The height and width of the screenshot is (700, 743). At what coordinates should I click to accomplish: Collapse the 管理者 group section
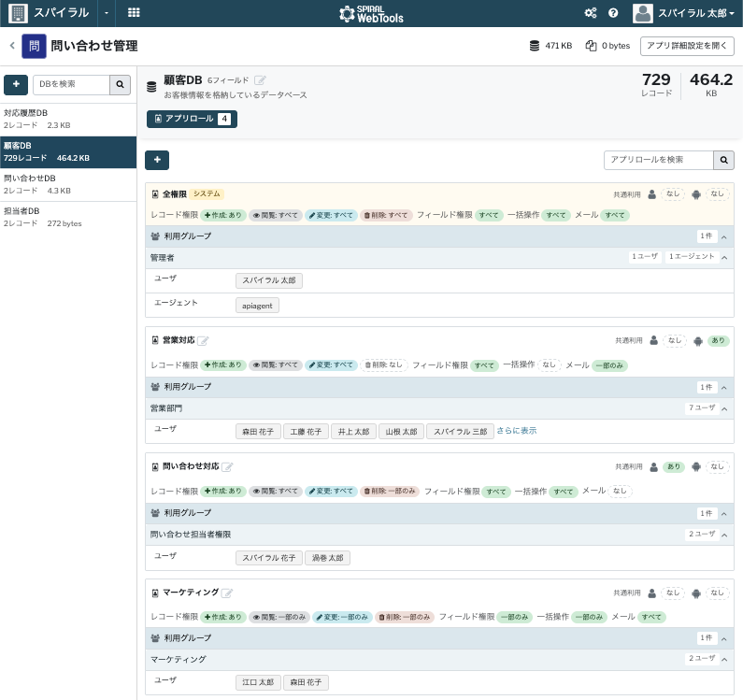[724, 257]
